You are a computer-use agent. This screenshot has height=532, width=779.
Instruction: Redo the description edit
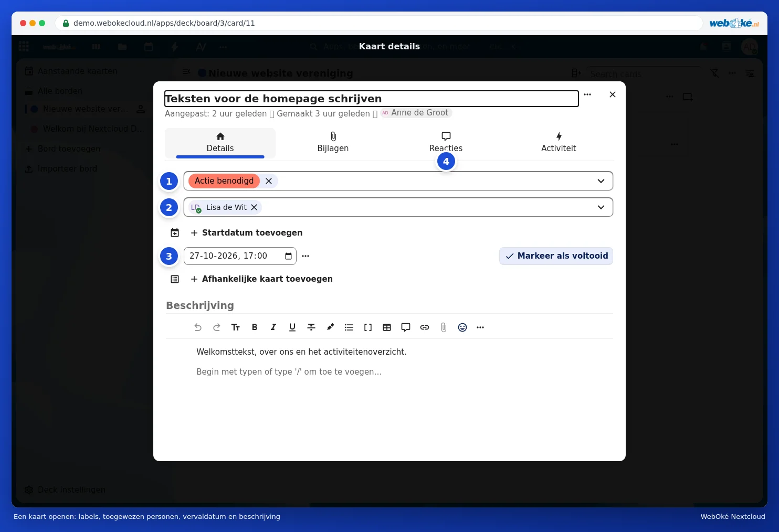point(217,327)
